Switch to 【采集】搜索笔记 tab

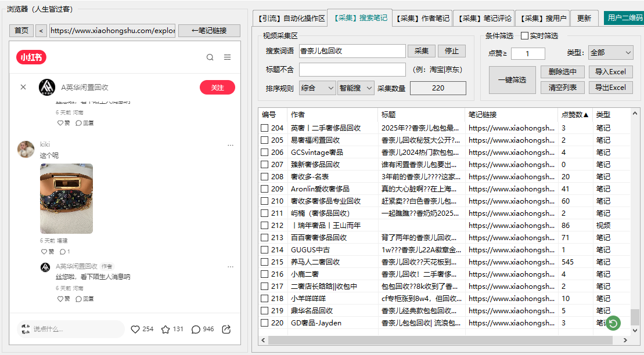[360, 18]
